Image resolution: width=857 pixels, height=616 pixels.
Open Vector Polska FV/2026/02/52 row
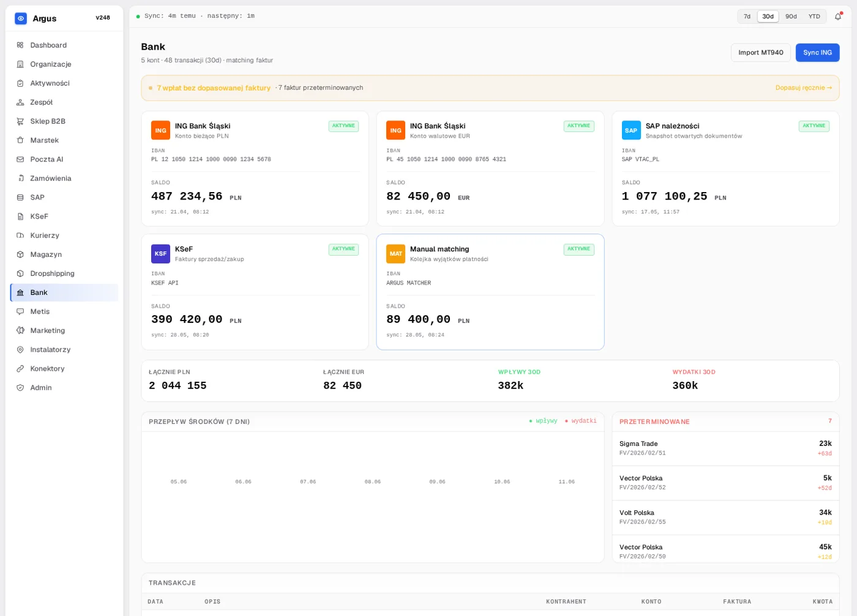click(x=725, y=483)
